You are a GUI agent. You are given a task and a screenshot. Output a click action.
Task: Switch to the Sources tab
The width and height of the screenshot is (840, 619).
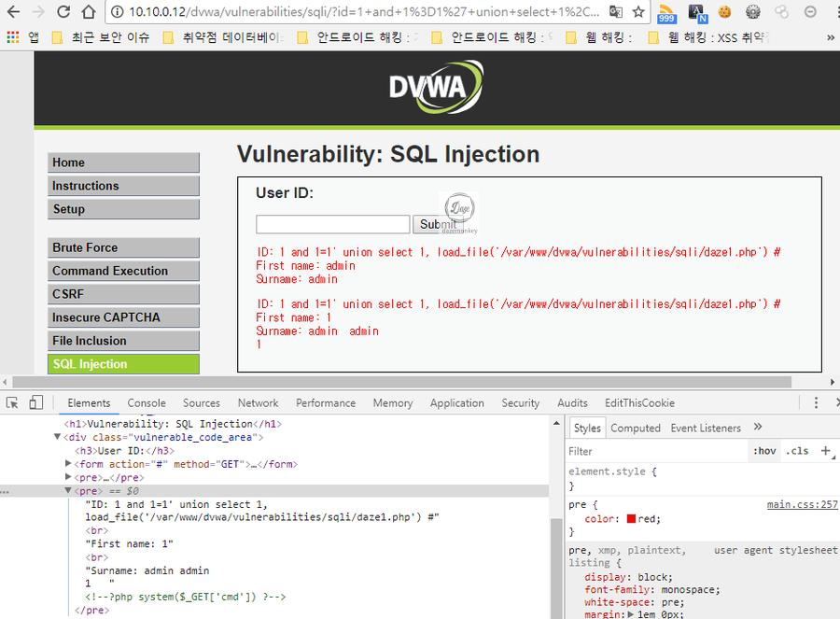pos(202,402)
